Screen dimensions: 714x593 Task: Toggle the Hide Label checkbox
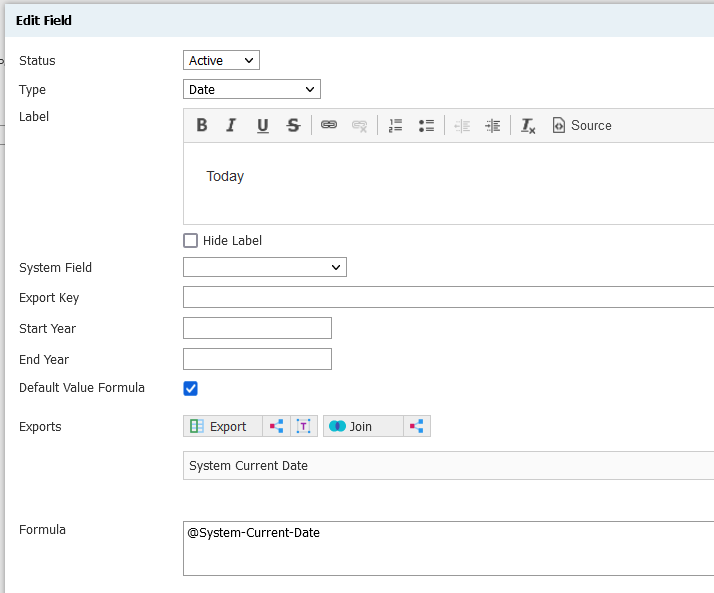coord(190,240)
